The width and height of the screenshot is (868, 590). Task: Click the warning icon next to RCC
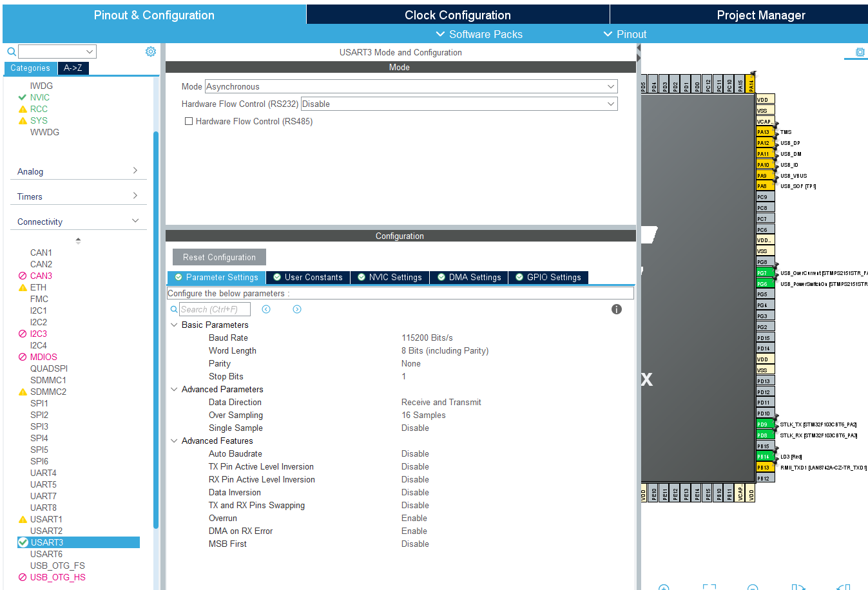coord(23,109)
